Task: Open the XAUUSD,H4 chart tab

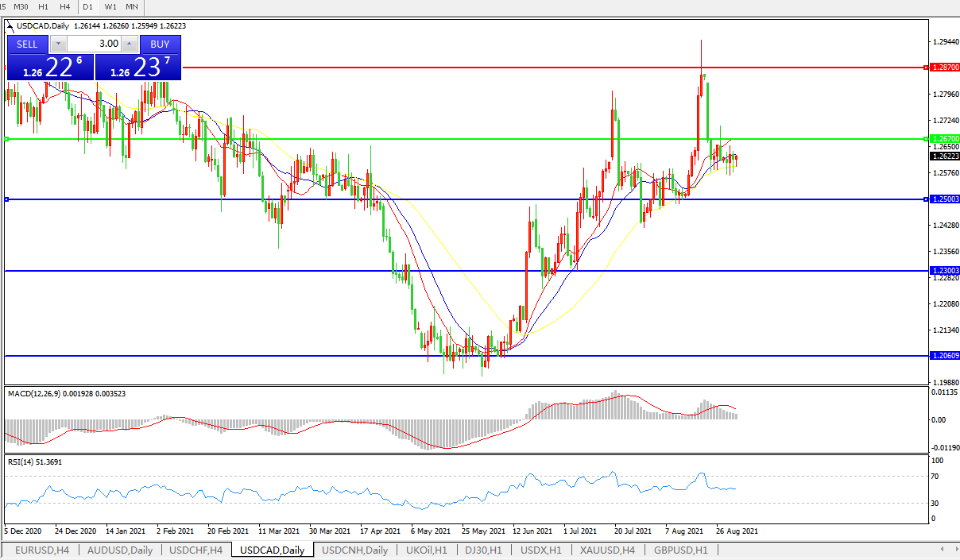Action: click(607, 550)
